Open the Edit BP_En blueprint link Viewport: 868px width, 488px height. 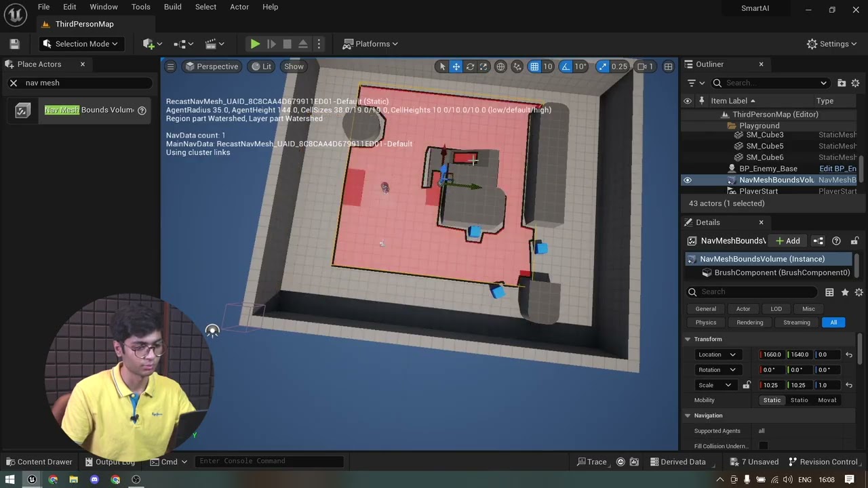pos(837,169)
